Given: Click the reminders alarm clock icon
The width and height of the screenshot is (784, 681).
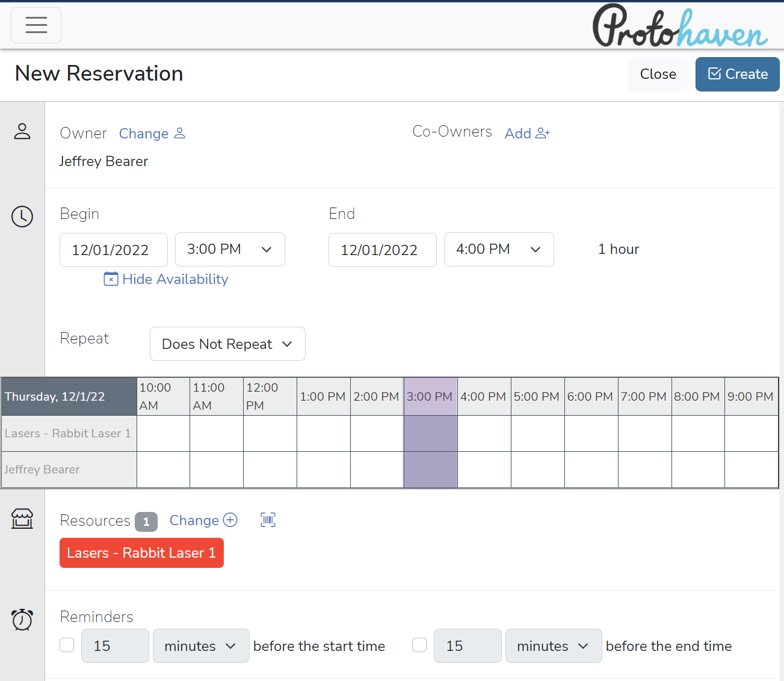Looking at the screenshot, I should tap(22, 619).
